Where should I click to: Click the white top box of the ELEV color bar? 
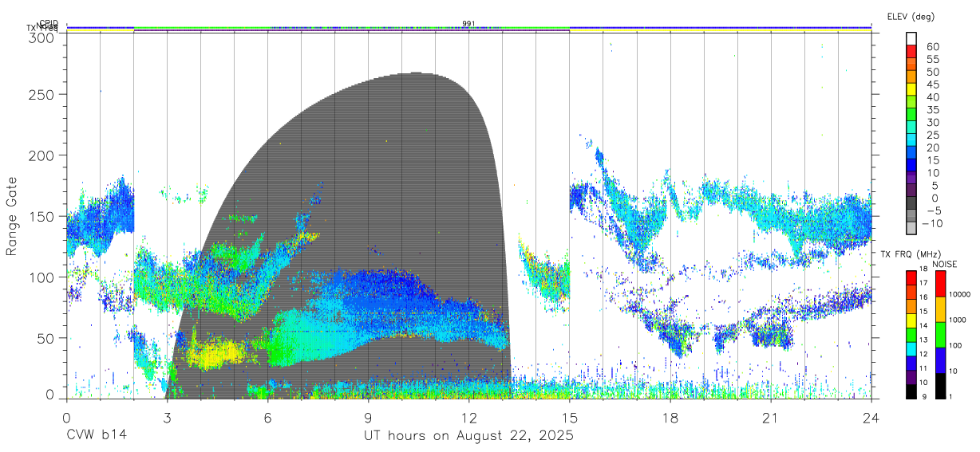911,38
